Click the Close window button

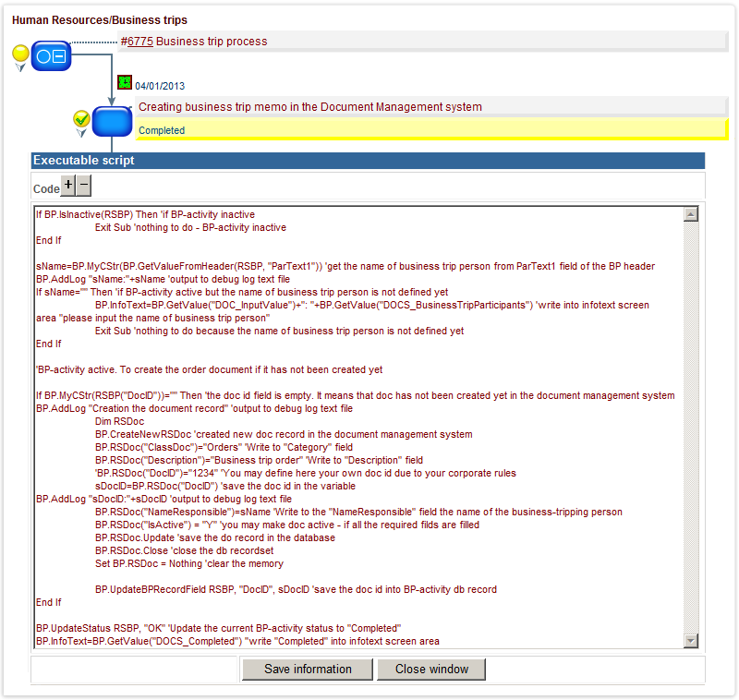pos(431,669)
